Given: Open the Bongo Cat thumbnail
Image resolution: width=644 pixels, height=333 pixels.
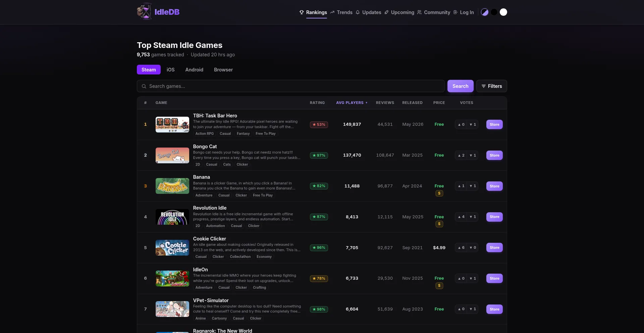Looking at the screenshot, I should pos(172,155).
